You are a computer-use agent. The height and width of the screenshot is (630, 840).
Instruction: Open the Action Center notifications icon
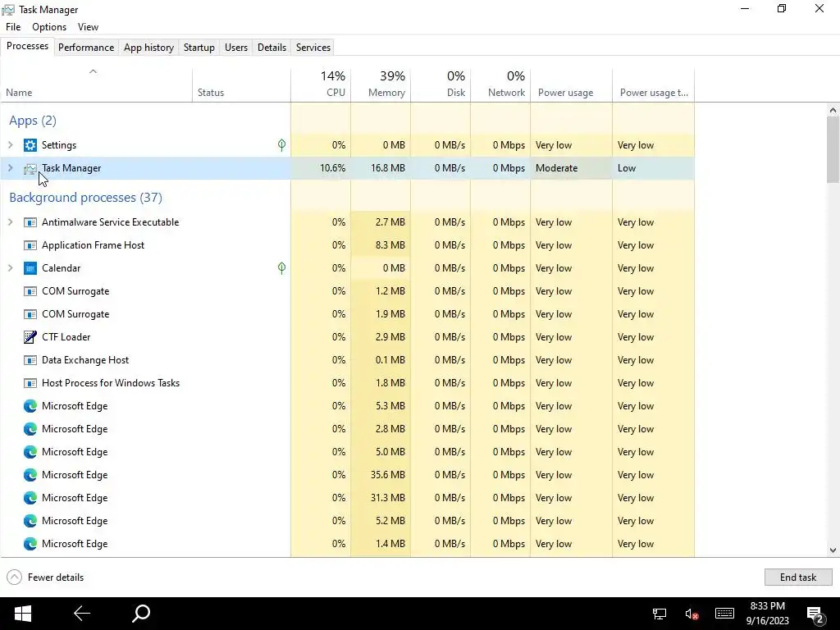click(x=815, y=615)
